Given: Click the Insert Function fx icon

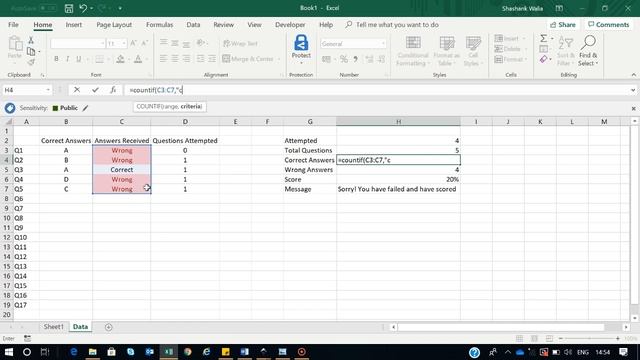Looking at the screenshot, I should coord(113,90).
